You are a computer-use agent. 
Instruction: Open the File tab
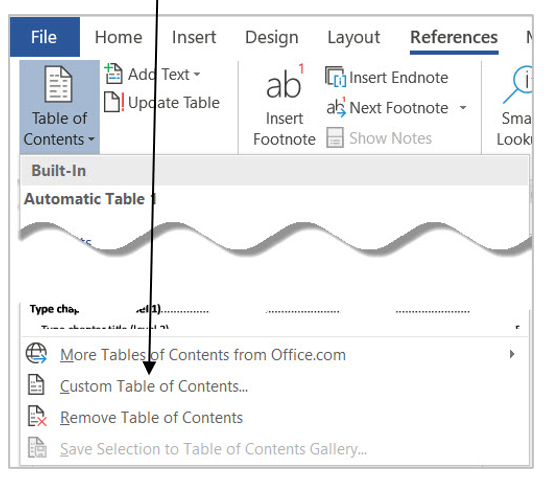(45, 37)
